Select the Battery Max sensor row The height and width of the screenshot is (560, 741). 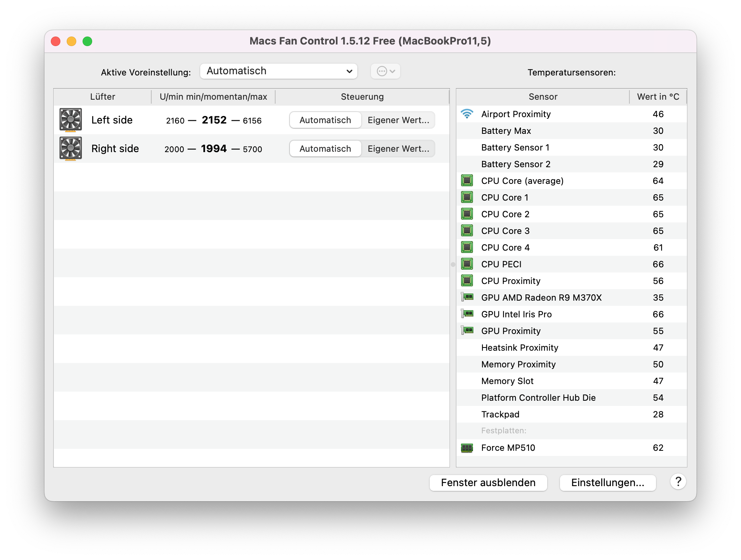point(571,131)
